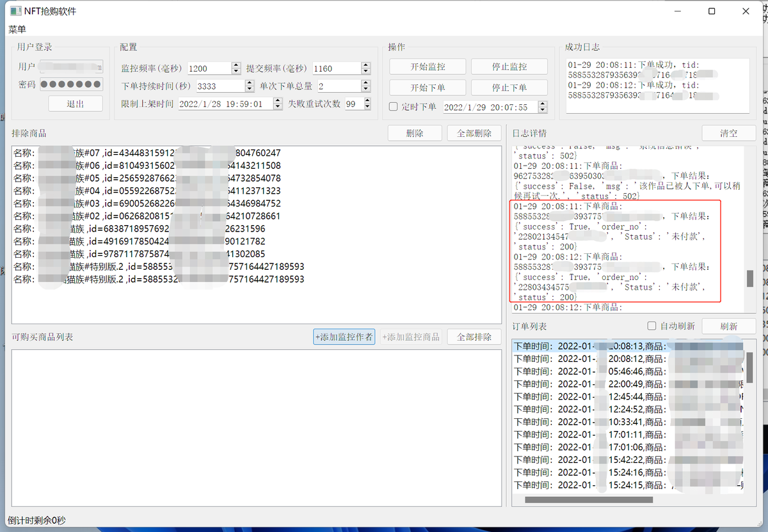768x532 pixels.
Task: Select order row with time 10:33:41
Action: [628, 422]
